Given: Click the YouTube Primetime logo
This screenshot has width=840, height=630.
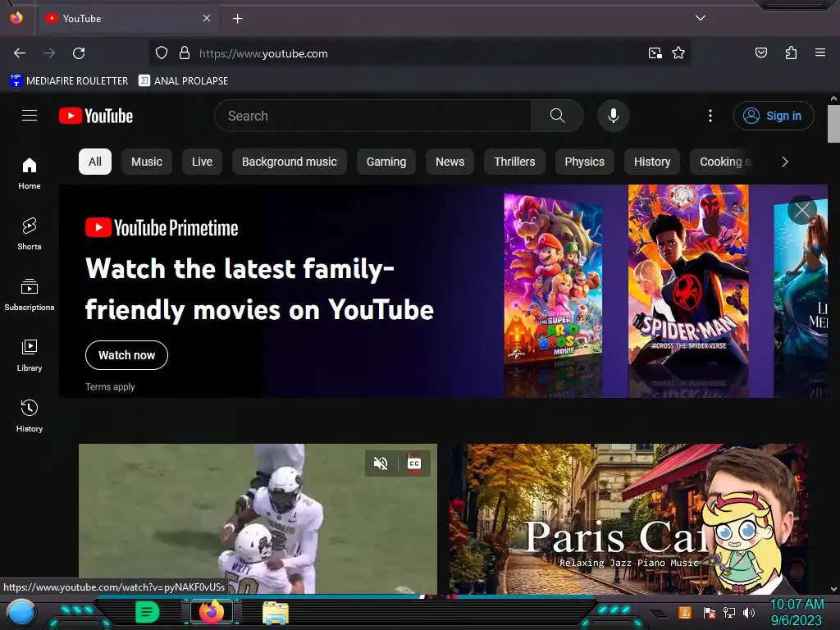Looking at the screenshot, I should [162, 228].
